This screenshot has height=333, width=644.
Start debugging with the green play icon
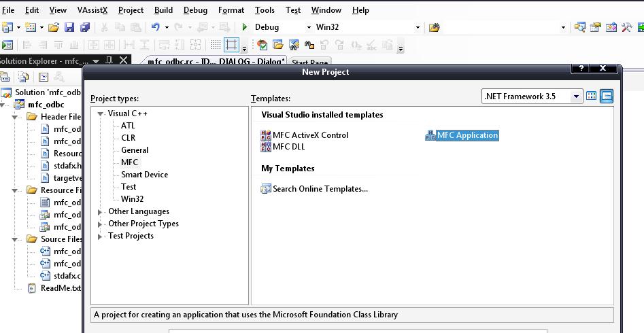point(245,27)
